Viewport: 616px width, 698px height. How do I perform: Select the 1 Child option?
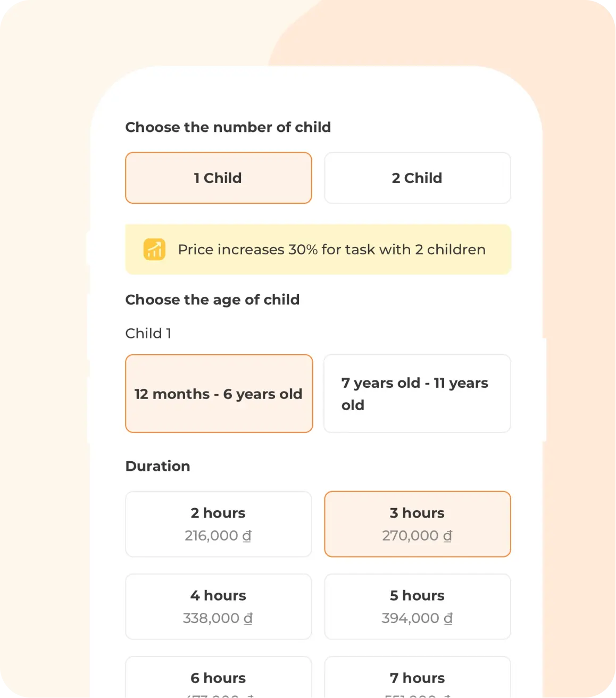218,178
